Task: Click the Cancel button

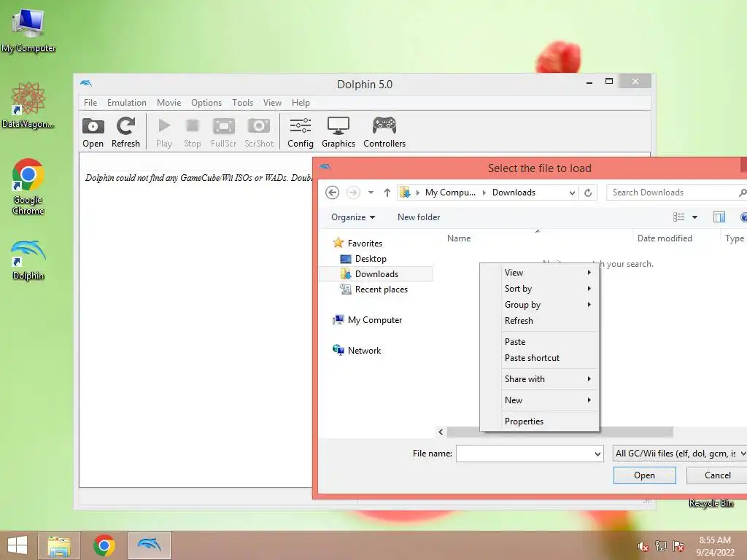Action: tap(717, 475)
